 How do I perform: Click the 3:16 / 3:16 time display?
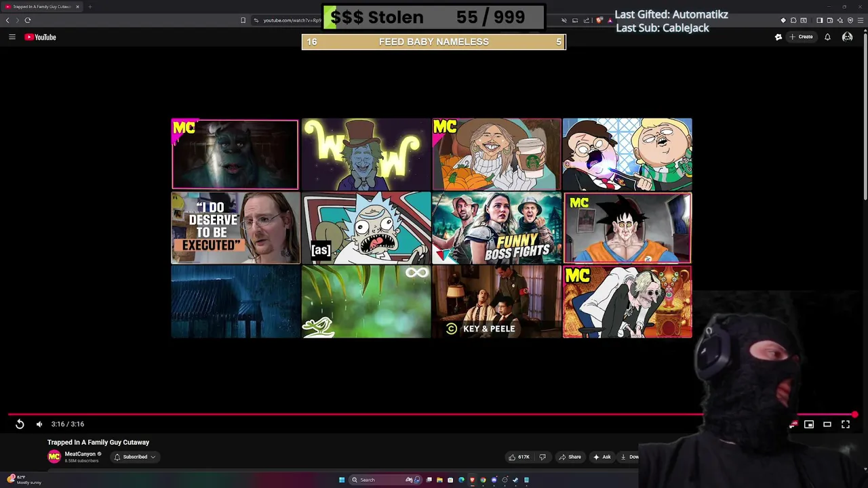tap(68, 424)
